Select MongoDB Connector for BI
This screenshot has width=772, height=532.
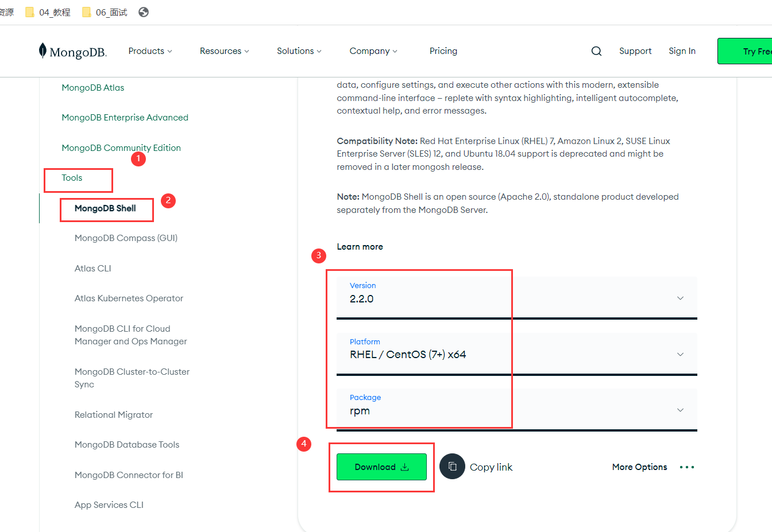pyautogui.click(x=129, y=475)
